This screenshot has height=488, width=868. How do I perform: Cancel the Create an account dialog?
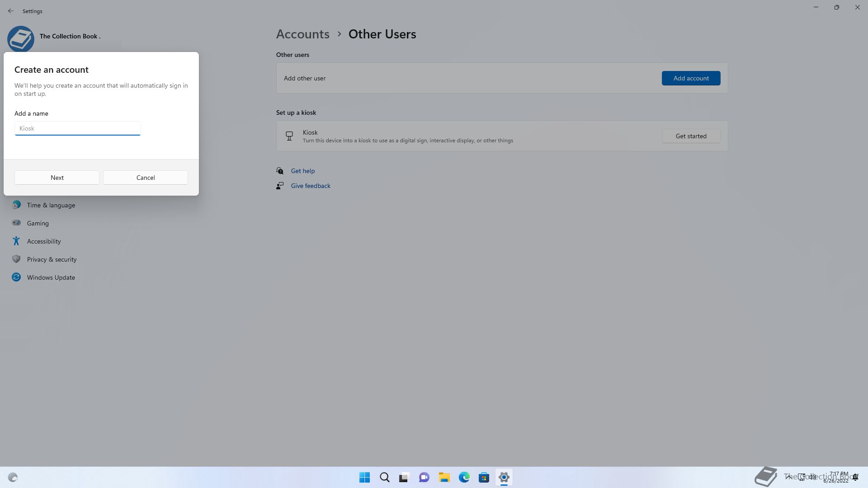click(x=146, y=178)
